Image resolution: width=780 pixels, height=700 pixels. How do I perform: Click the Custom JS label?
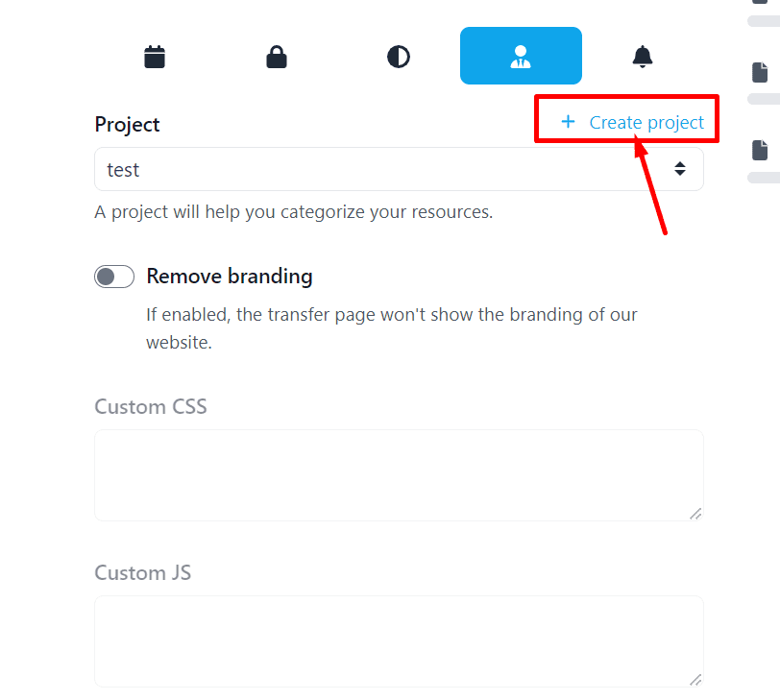click(143, 573)
